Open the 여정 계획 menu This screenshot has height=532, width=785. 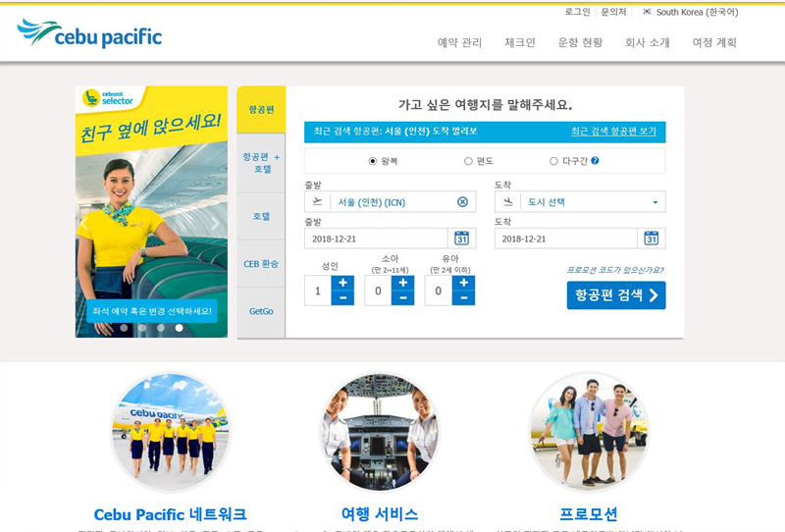[x=714, y=42]
